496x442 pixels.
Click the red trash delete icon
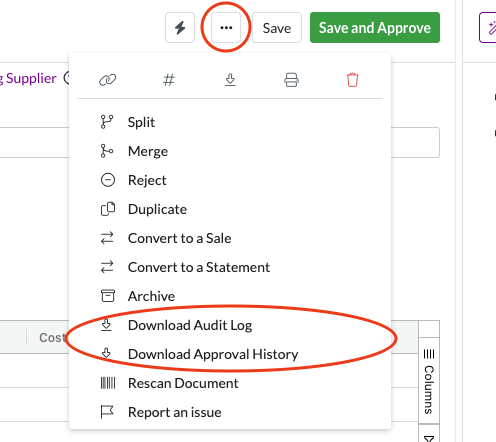point(353,80)
